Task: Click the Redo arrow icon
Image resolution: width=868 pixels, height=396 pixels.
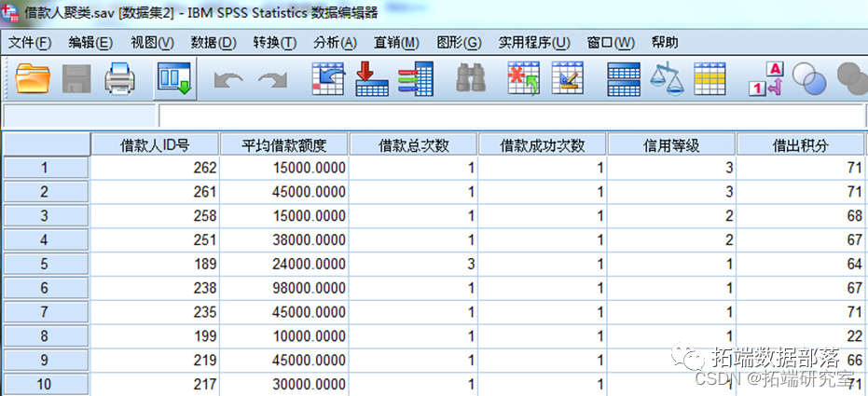Action: point(272,79)
